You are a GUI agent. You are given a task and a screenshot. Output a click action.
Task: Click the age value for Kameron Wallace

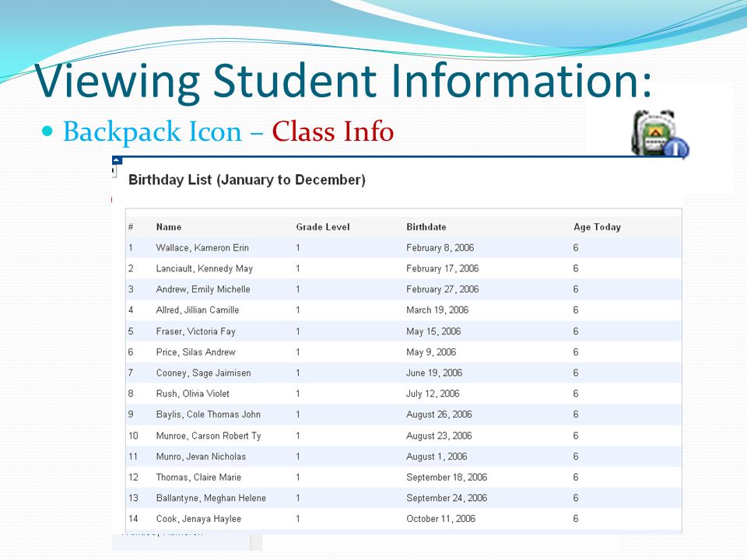coord(576,248)
